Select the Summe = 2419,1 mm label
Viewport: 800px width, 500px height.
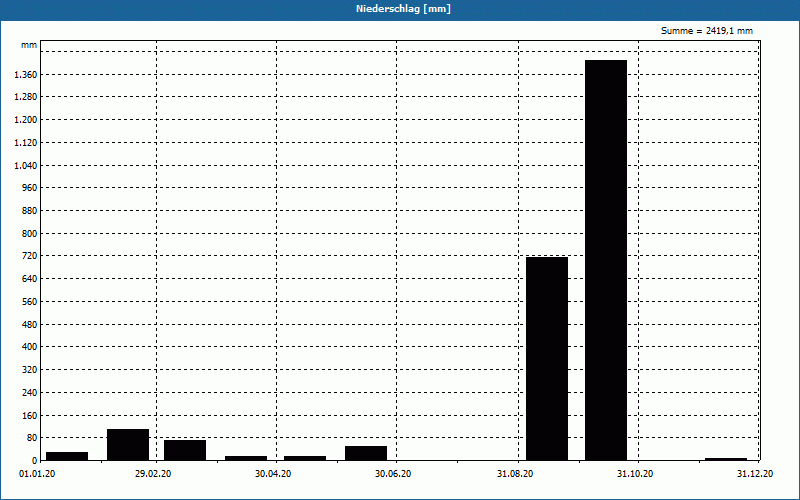click(707, 31)
